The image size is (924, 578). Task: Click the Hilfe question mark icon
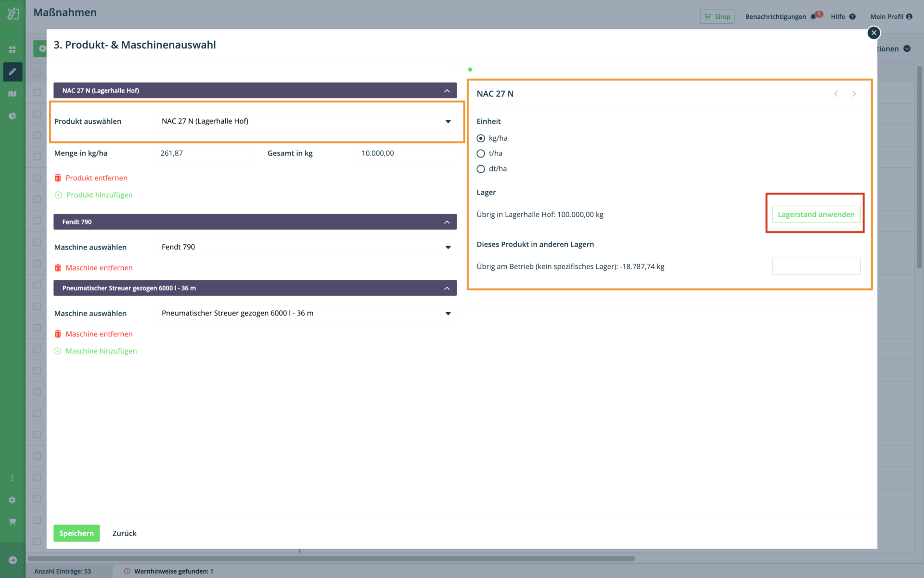[x=852, y=16]
